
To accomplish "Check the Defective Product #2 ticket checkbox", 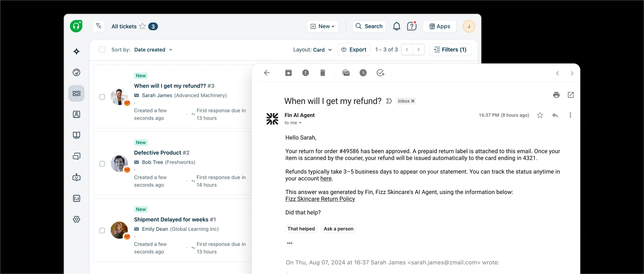I will pos(102,164).
